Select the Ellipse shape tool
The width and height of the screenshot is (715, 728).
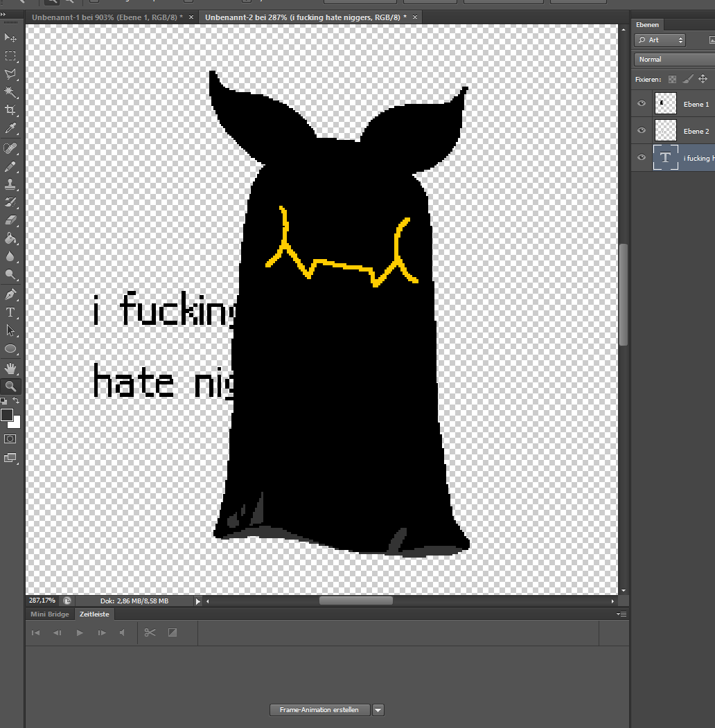coord(10,348)
